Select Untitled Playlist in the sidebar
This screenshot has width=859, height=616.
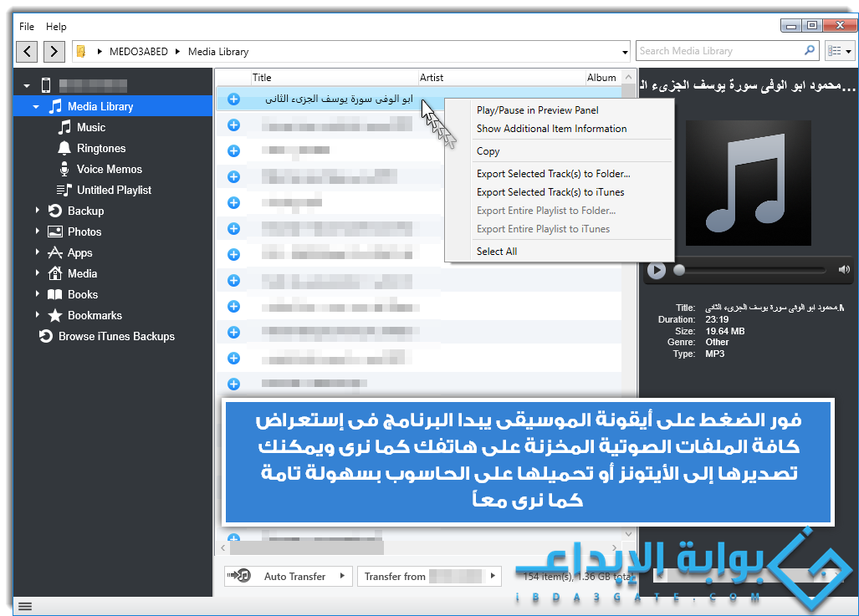click(x=113, y=190)
